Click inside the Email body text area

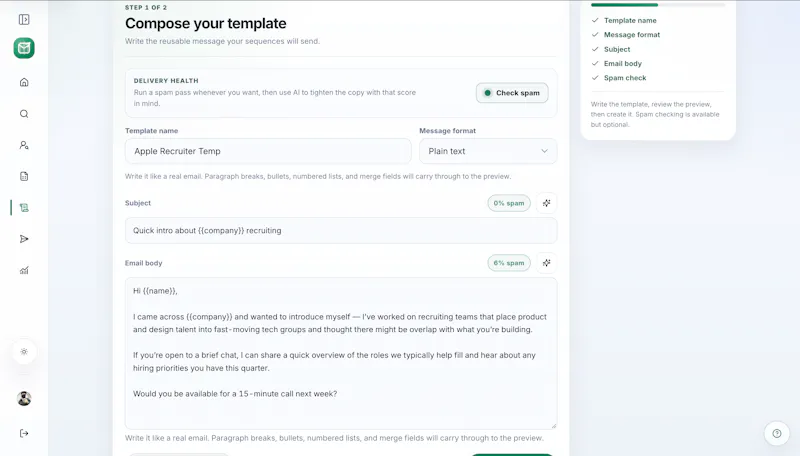click(x=341, y=353)
